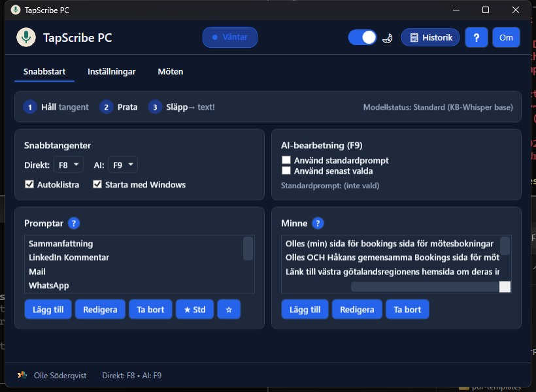Select memory item Olles (min) sida för bookings
This screenshot has width=536, height=392.
[x=391, y=243]
